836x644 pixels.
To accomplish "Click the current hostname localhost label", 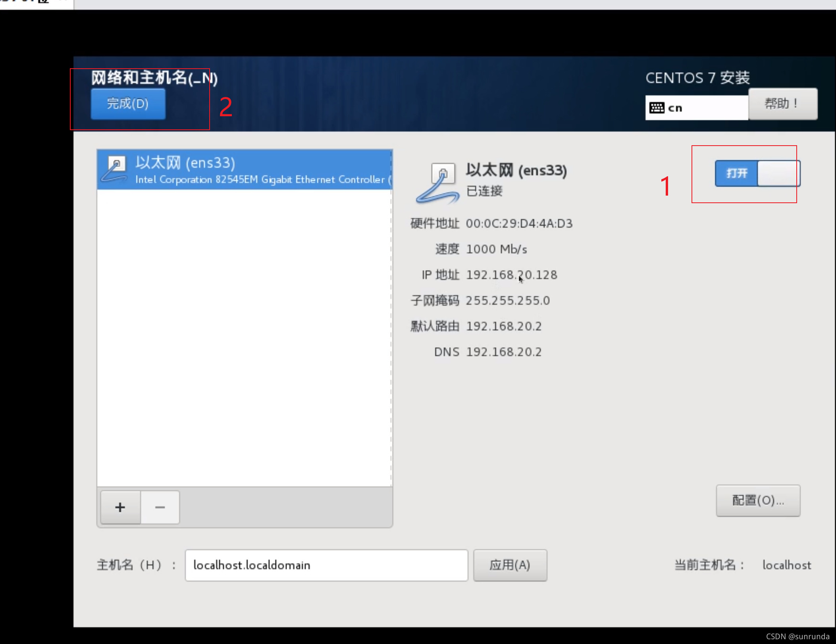I will tap(786, 565).
